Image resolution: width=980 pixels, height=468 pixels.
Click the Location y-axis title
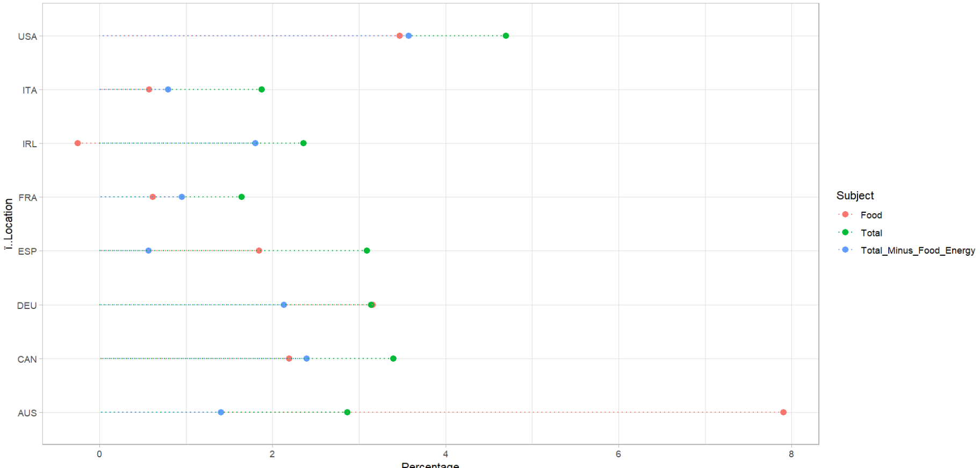pos(8,224)
